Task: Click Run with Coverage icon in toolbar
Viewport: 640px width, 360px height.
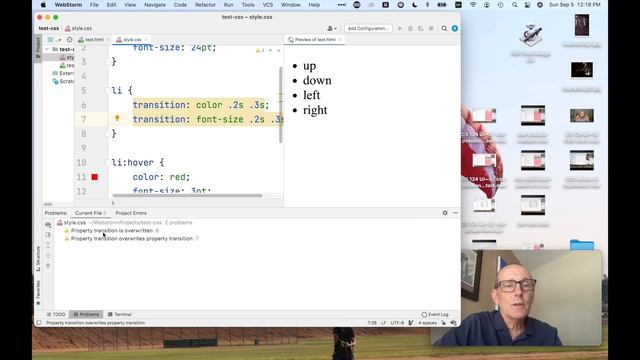Action: click(x=420, y=28)
